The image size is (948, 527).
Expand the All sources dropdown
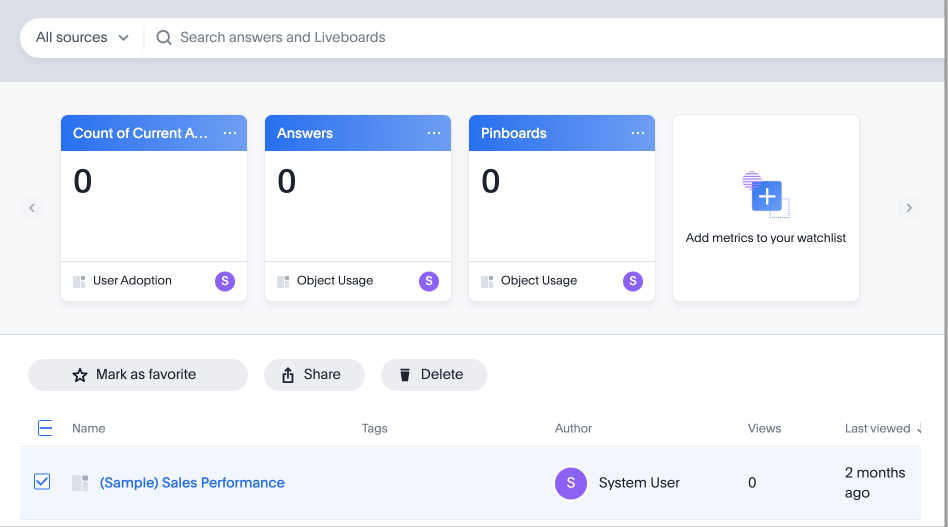tap(82, 38)
